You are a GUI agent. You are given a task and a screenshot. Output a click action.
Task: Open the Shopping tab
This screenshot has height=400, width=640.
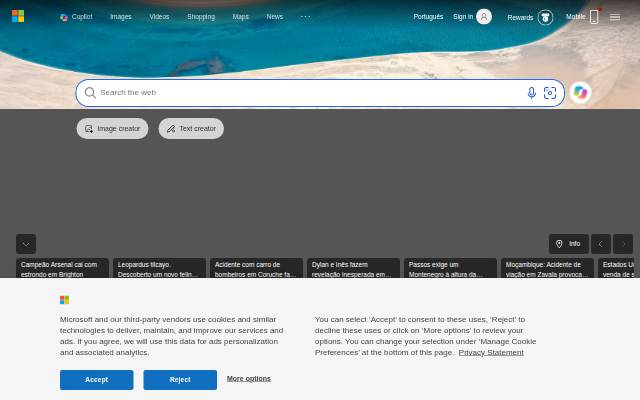[201, 17]
